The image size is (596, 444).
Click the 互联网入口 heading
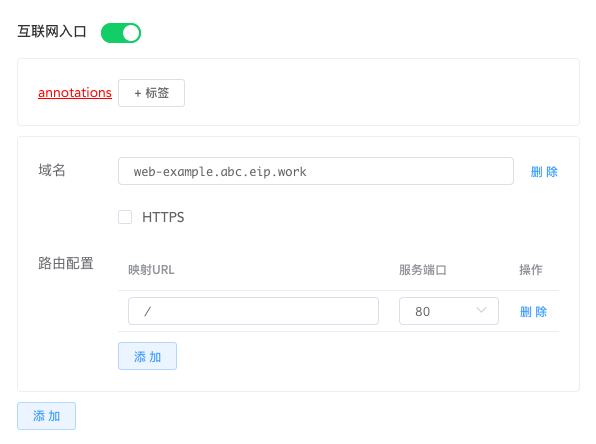pos(52,31)
